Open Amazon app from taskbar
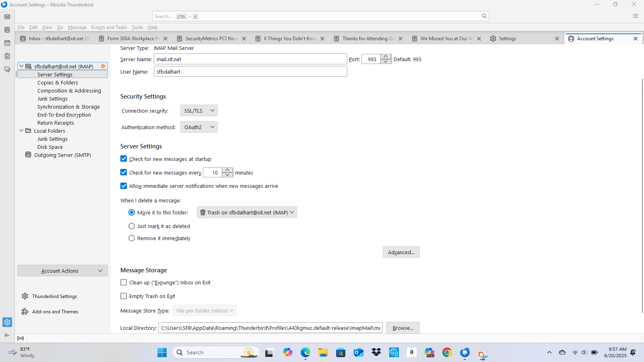This screenshot has width=644, height=362. [412, 353]
